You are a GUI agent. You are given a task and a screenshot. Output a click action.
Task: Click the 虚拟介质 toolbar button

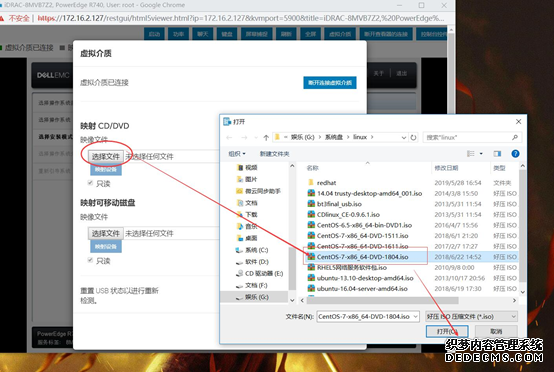coord(340,34)
